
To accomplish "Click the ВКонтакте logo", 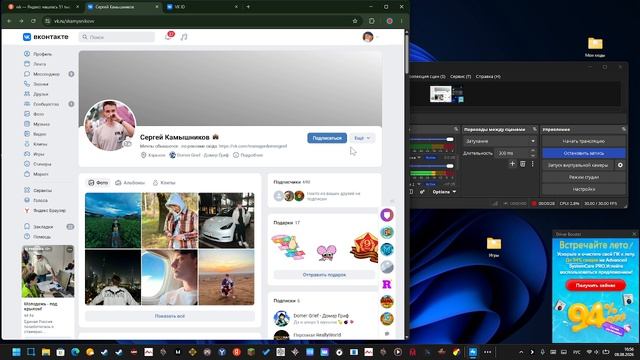I will [x=45, y=37].
